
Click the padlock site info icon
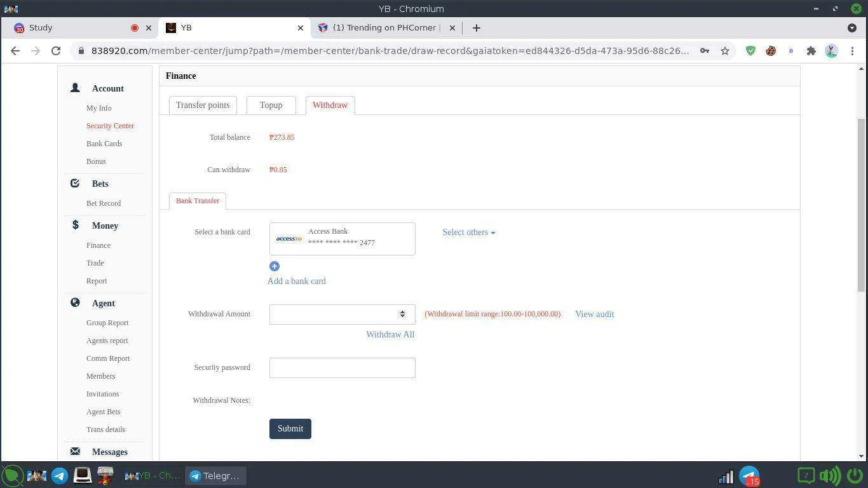pyautogui.click(x=81, y=51)
